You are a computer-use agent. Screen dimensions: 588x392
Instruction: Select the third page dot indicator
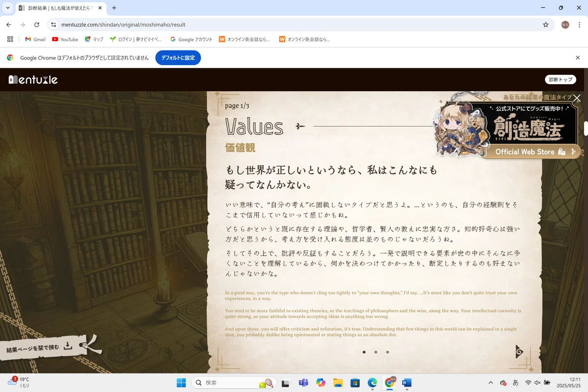coord(388,352)
